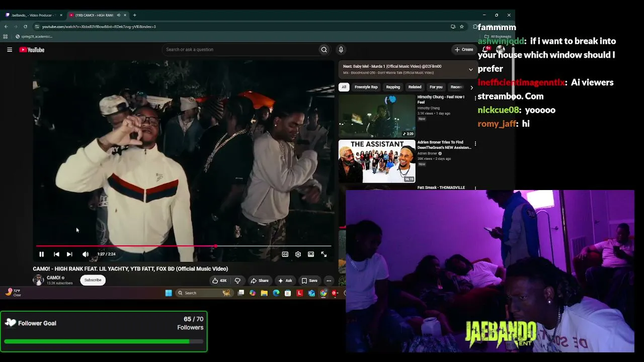The width and height of the screenshot is (644, 362).
Task: Open the apps grid in bookmarks bar
Action: pos(6,37)
